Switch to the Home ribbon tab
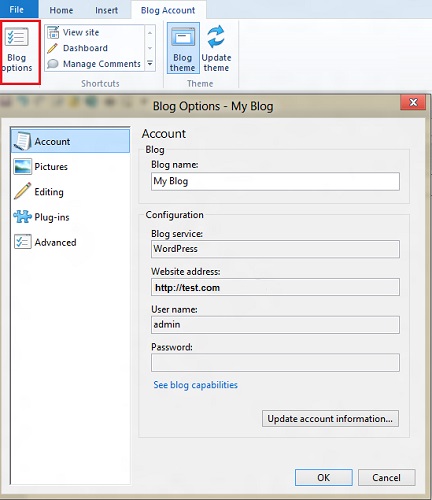 (x=61, y=10)
